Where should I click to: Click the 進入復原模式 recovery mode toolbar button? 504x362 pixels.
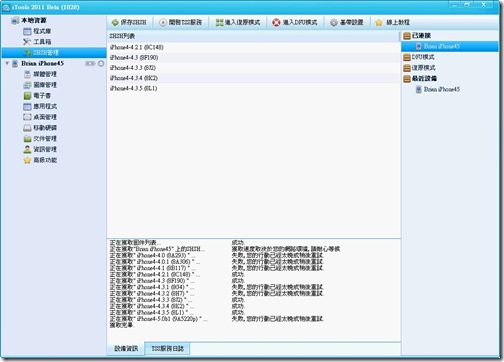pyautogui.click(x=238, y=22)
